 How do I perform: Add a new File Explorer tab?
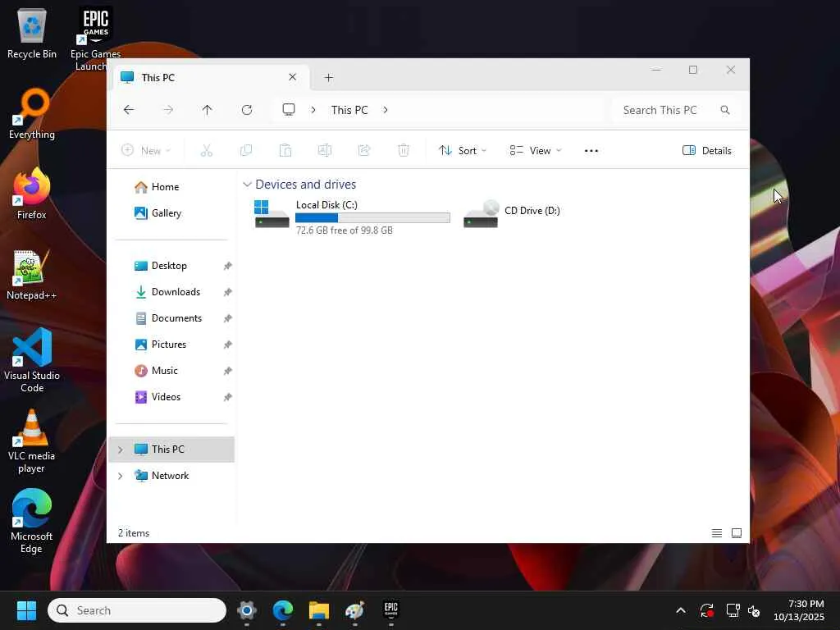click(x=328, y=78)
